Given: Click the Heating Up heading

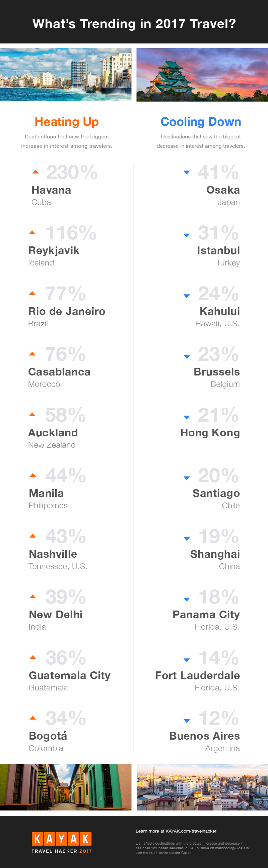Looking at the screenshot, I should pos(67,122).
